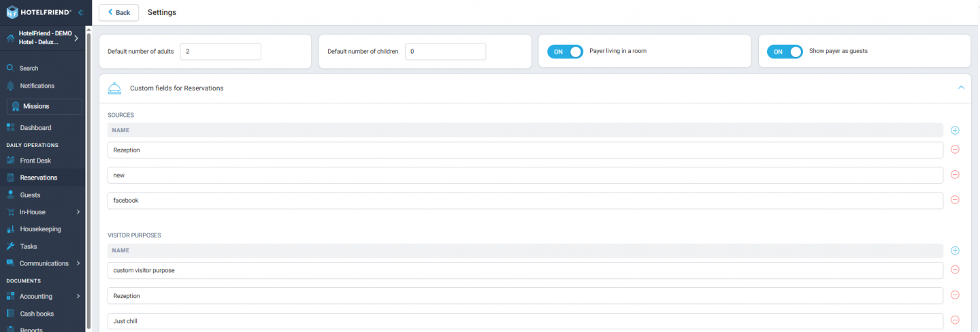
Task: Expand the Communications submenu arrow
Action: tap(78, 263)
